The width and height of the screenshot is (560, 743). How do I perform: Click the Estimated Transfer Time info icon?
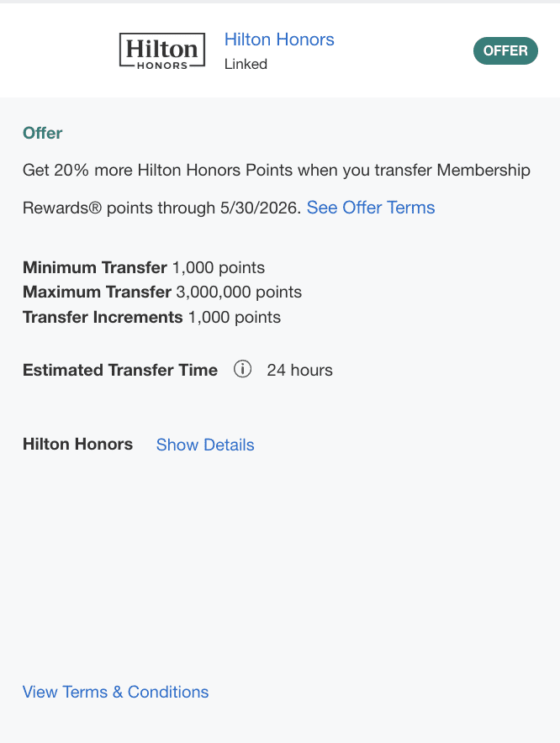[243, 370]
